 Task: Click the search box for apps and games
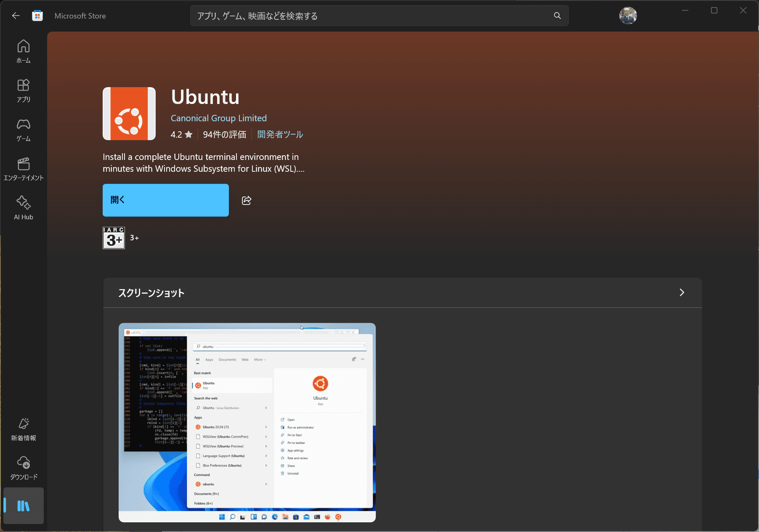click(370, 16)
